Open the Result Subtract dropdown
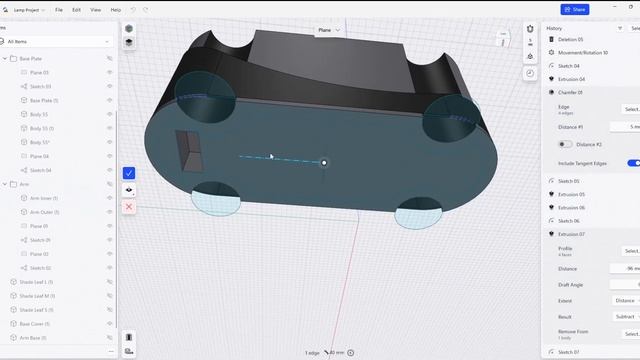Screen dimensions: 640x360 [x=626, y=317]
